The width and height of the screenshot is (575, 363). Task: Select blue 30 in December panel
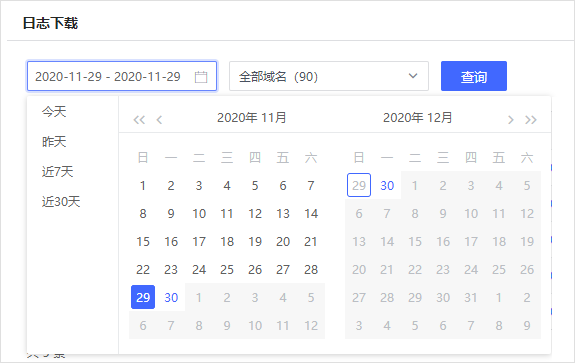coord(387,186)
